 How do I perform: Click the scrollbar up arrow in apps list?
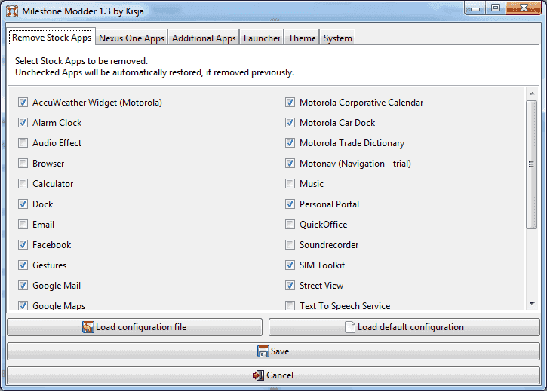point(532,93)
